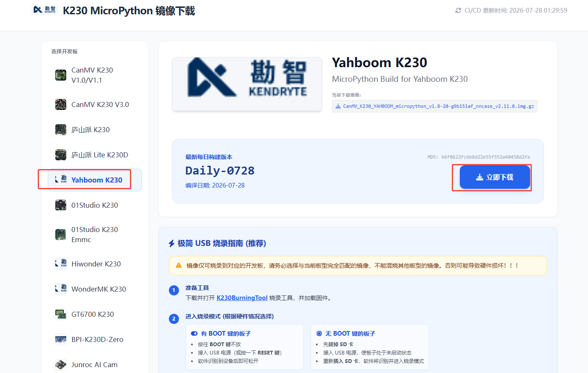Click the MicroPython Build for Yahboom K230 subtitle
588x373 pixels.
400,79
